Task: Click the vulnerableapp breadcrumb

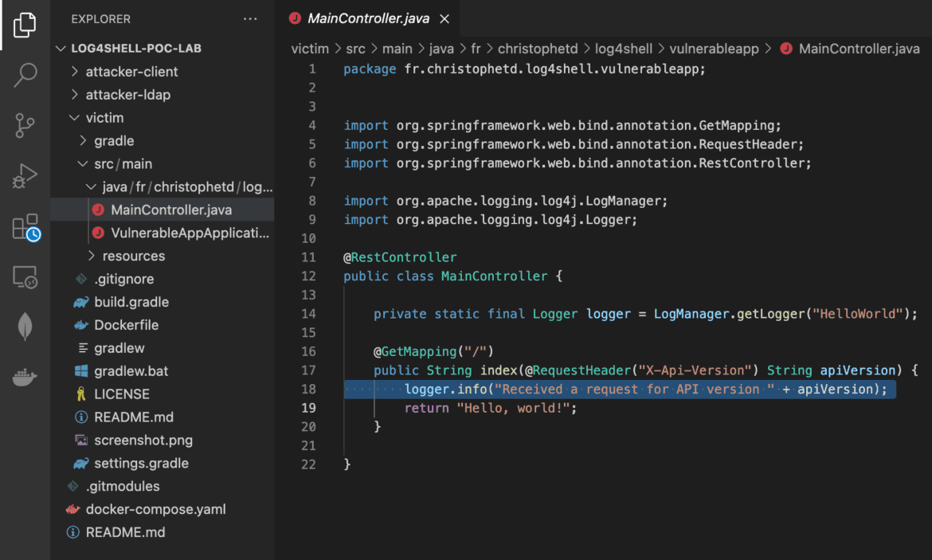Action: coord(714,49)
